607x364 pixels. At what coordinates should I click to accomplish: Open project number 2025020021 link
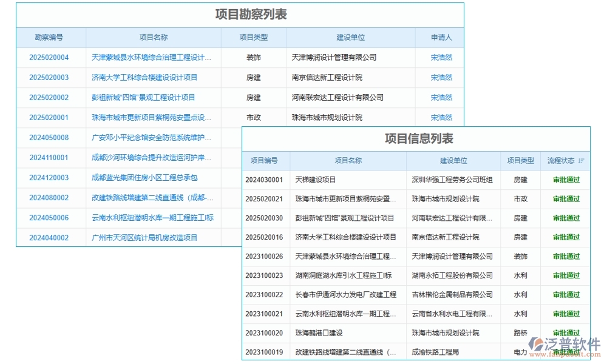[x=265, y=199]
